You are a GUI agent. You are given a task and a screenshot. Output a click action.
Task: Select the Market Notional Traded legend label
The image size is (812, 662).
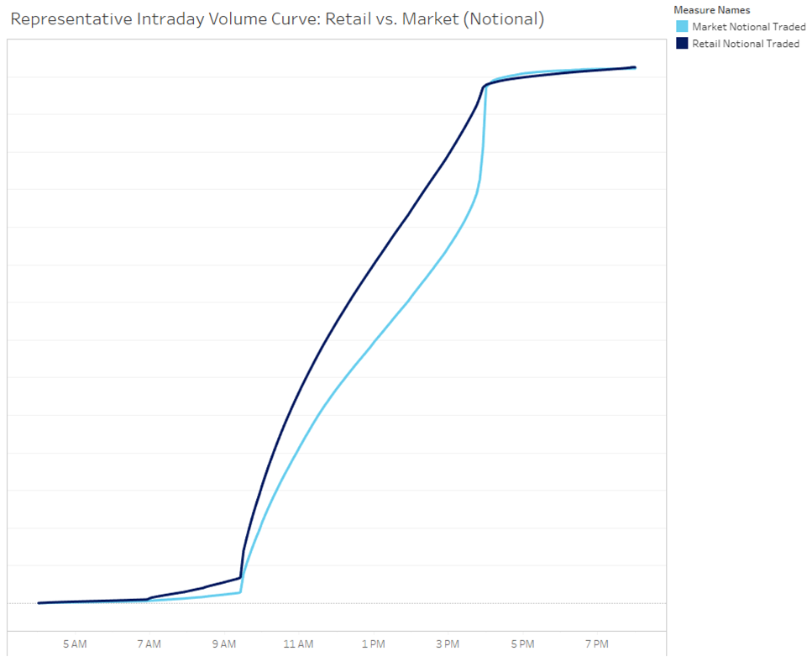[x=748, y=27]
